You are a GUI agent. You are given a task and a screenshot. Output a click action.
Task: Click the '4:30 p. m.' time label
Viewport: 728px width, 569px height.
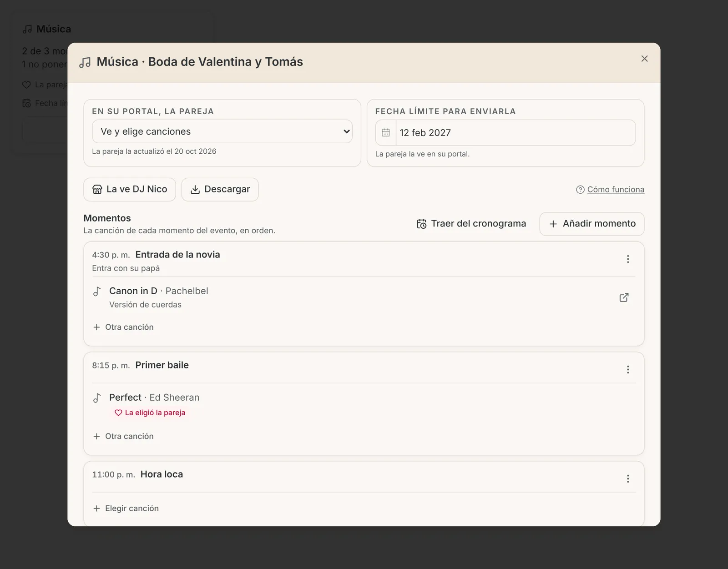click(111, 255)
